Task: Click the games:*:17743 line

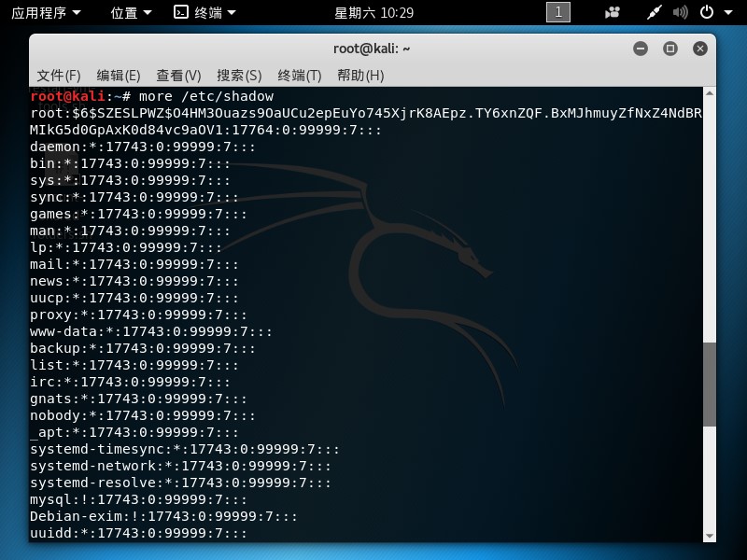Action: click(138, 214)
